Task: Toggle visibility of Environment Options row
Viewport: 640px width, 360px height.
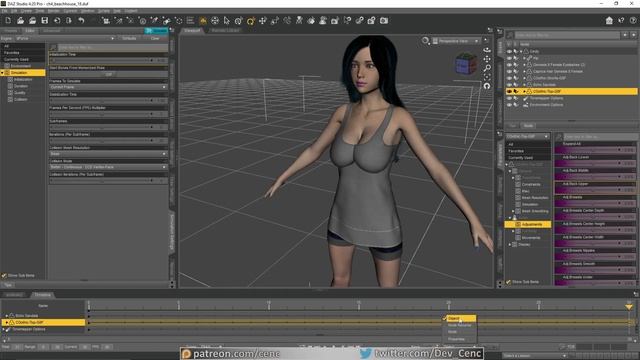Action: (x=509, y=105)
